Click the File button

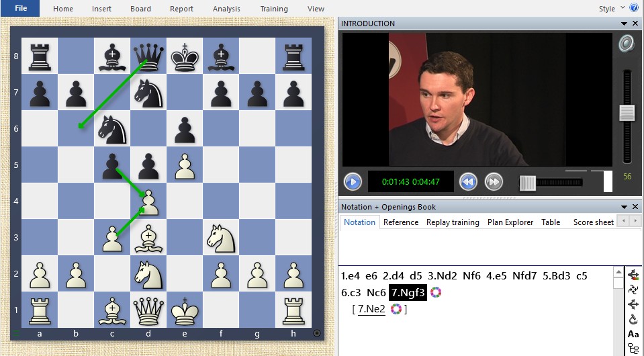(20, 9)
